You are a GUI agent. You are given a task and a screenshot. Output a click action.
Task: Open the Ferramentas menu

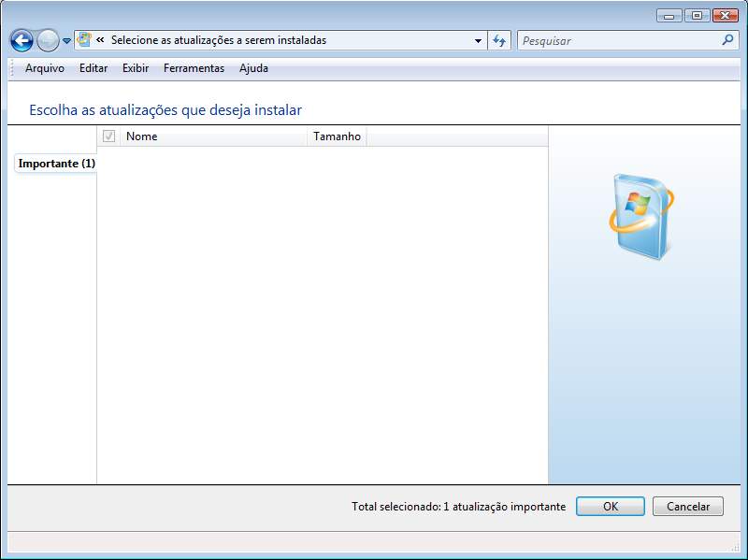(194, 68)
